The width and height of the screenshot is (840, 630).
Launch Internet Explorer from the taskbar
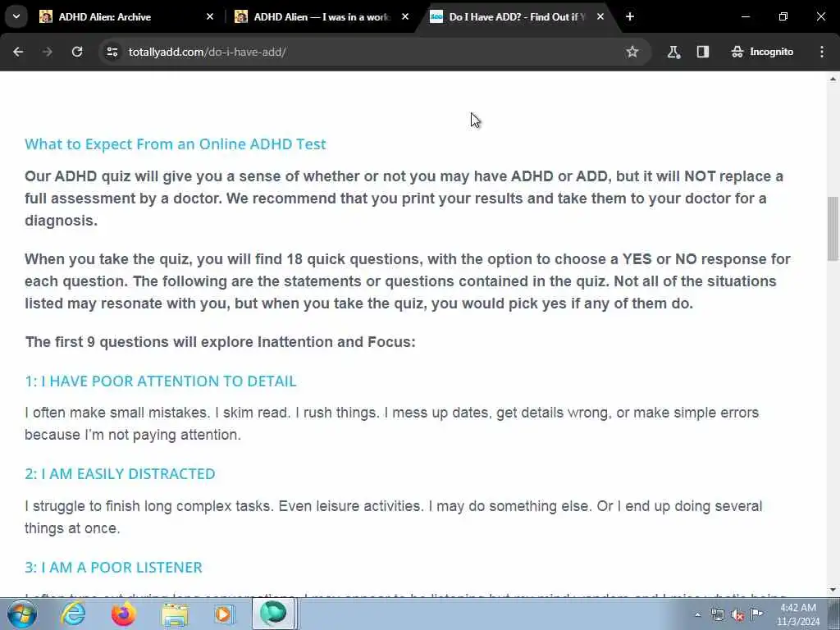tap(73, 614)
